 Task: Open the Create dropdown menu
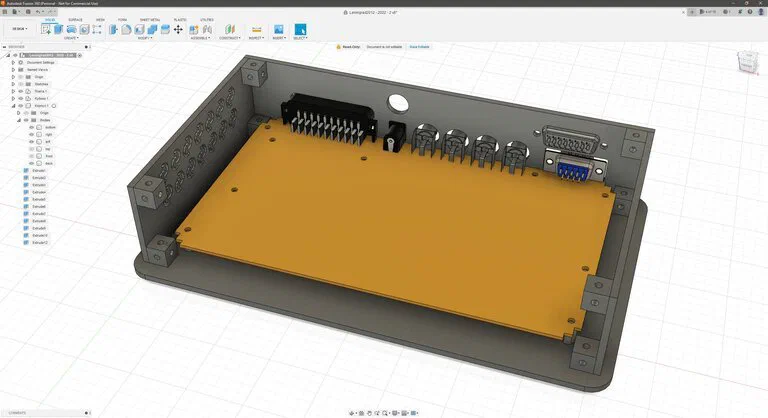tap(71, 38)
